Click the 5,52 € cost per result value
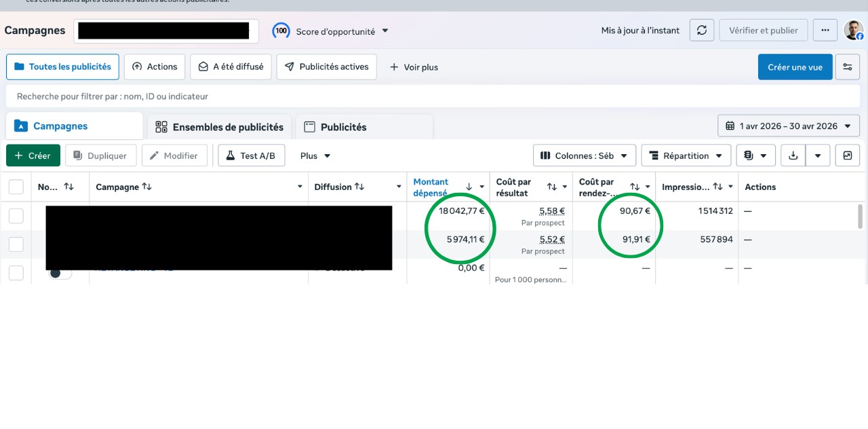868x429 pixels. tap(552, 240)
